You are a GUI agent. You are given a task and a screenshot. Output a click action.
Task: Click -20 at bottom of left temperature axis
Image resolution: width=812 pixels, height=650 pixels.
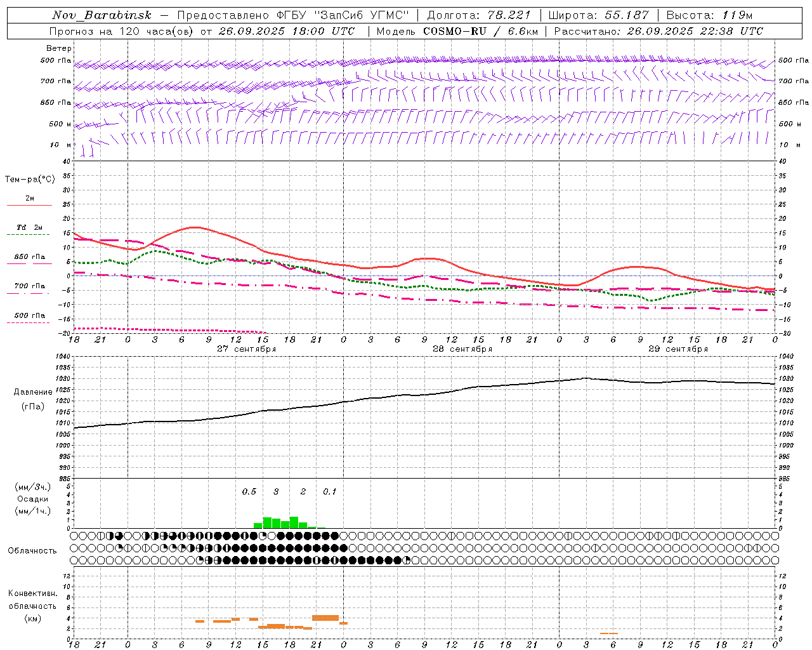65,333
